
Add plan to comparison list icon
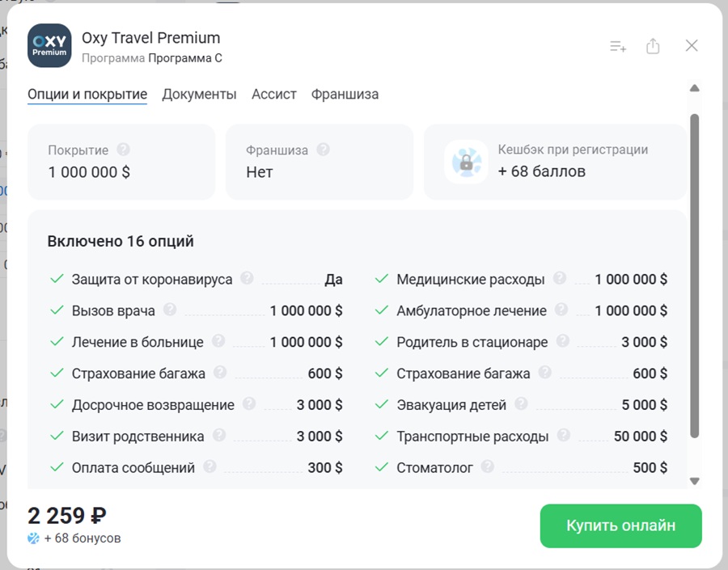tap(617, 46)
